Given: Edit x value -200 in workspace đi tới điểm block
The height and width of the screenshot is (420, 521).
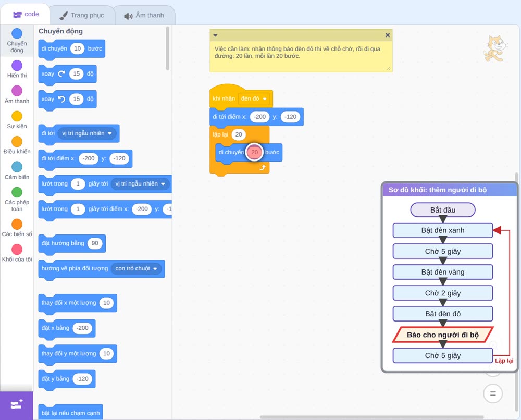Looking at the screenshot, I should point(260,117).
